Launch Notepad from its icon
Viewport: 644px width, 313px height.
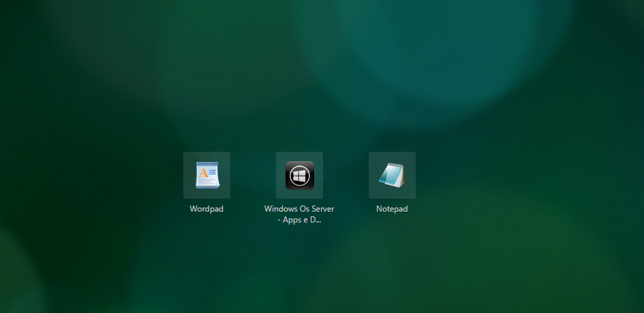(392, 175)
